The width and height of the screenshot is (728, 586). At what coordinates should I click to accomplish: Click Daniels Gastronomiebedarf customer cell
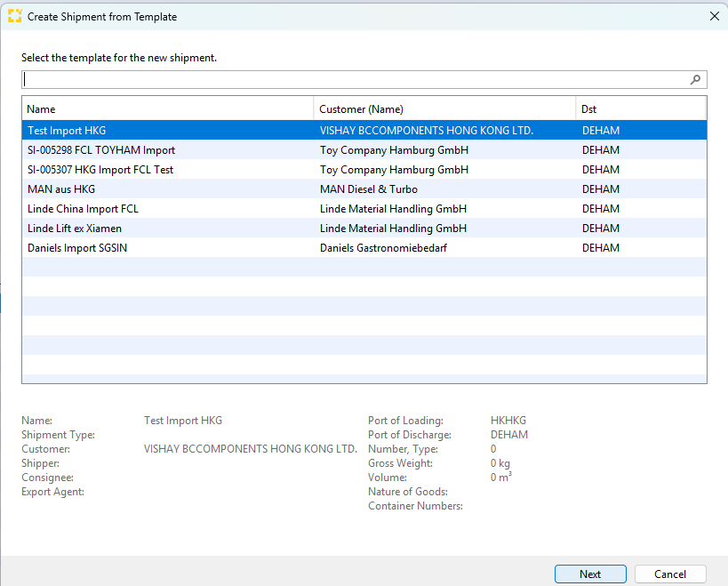click(x=383, y=248)
